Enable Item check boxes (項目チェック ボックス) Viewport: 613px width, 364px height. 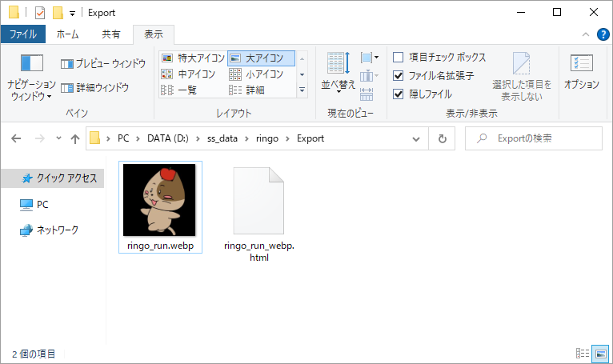[x=439, y=57]
